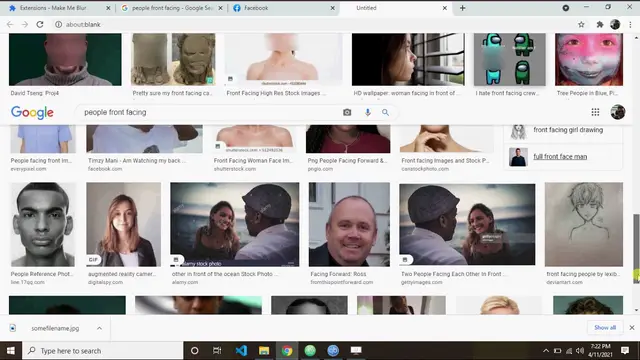Image resolution: width=640 pixels, height=360 pixels.
Task: Open somefilename.jpg download options arrow
Action: tap(99, 328)
